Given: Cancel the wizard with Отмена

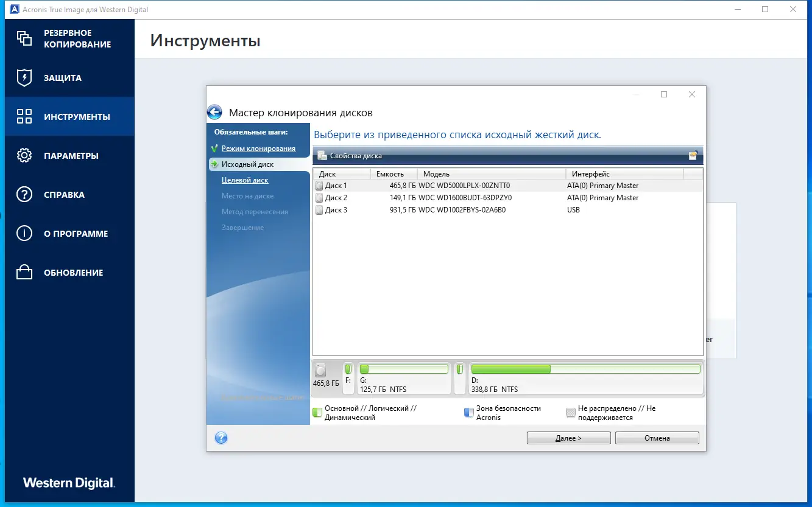Looking at the screenshot, I should pos(657,438).
